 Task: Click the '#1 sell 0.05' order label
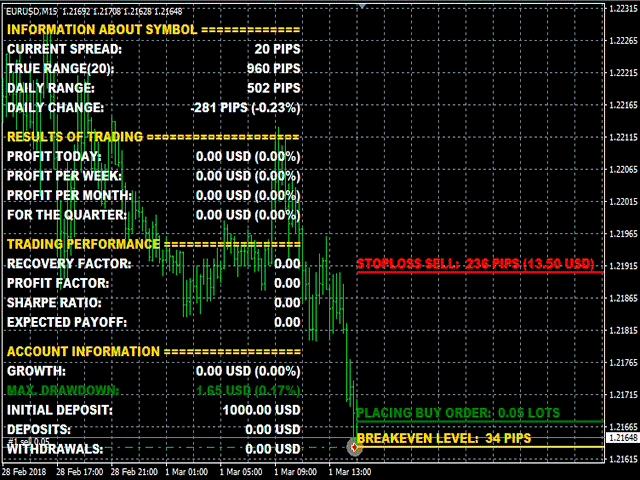(x=29, y=441)
